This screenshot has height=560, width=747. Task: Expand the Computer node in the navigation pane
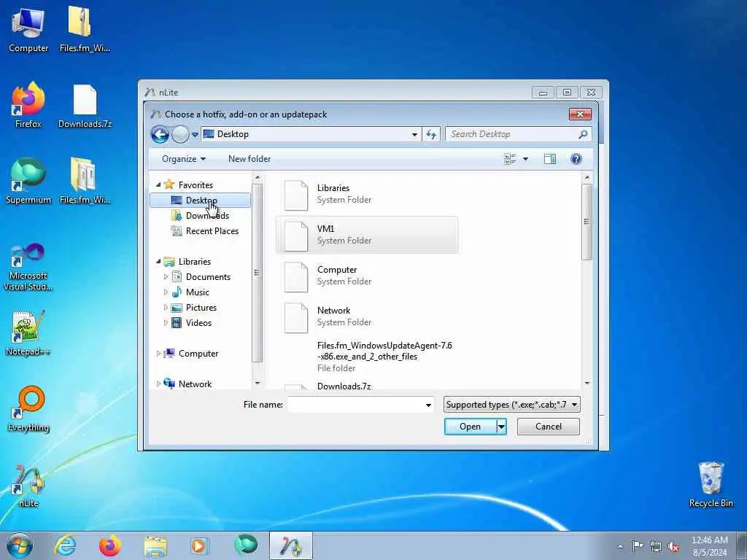[158, 354]
